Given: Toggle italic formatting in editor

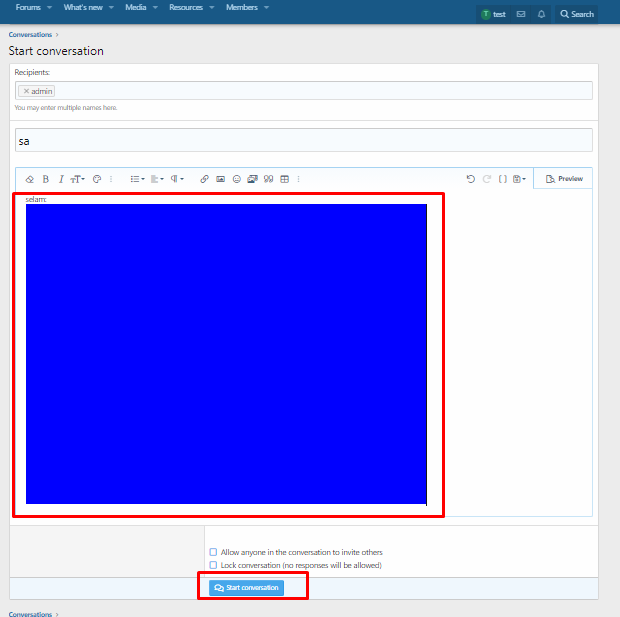Looking at the screenshot, I should coord(61,179).
